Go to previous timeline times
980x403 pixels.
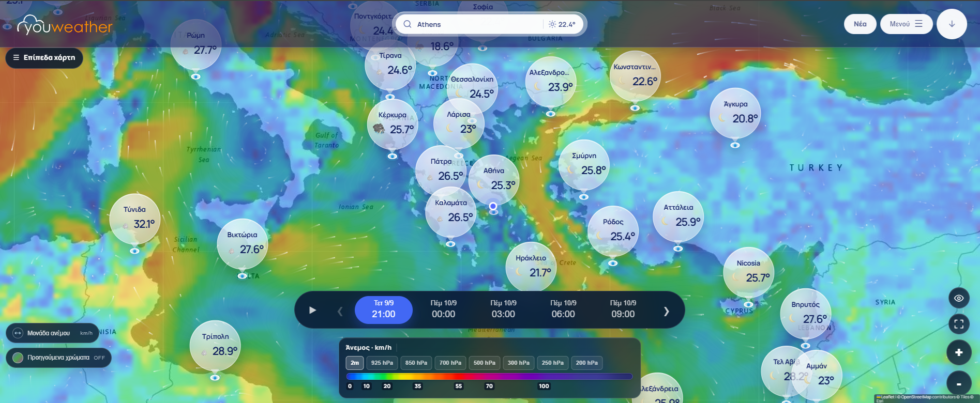coord(340,311)
